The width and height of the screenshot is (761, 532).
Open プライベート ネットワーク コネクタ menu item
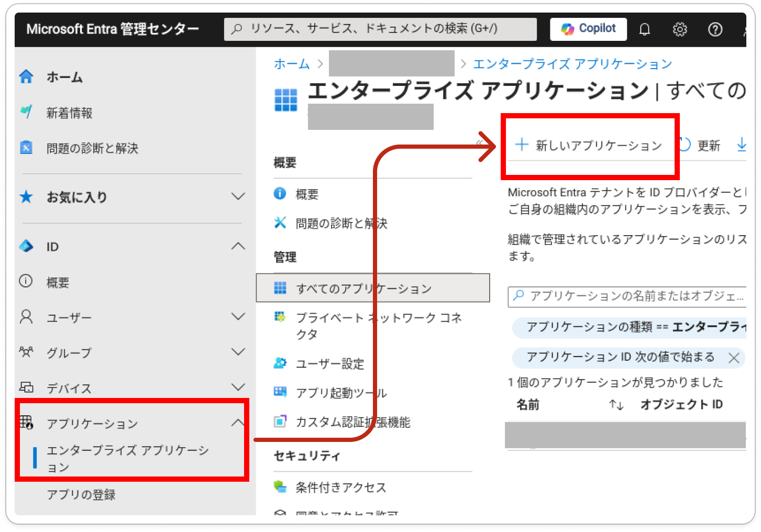[x=379, y=326]
